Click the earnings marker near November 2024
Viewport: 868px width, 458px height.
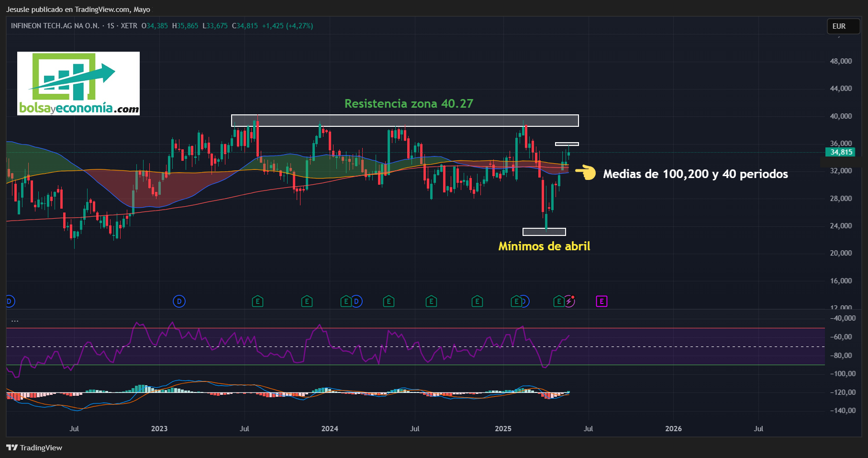(477, 302)
